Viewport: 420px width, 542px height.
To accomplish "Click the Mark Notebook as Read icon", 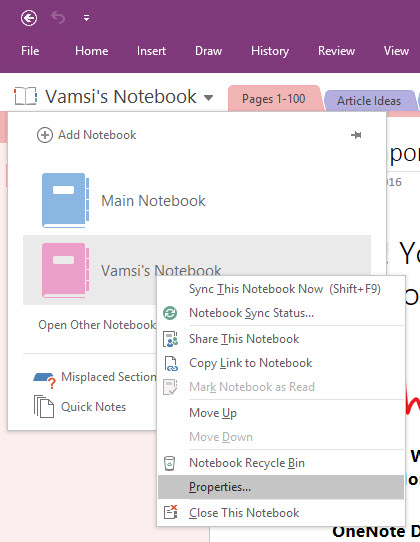I will (x=170, y=387).
